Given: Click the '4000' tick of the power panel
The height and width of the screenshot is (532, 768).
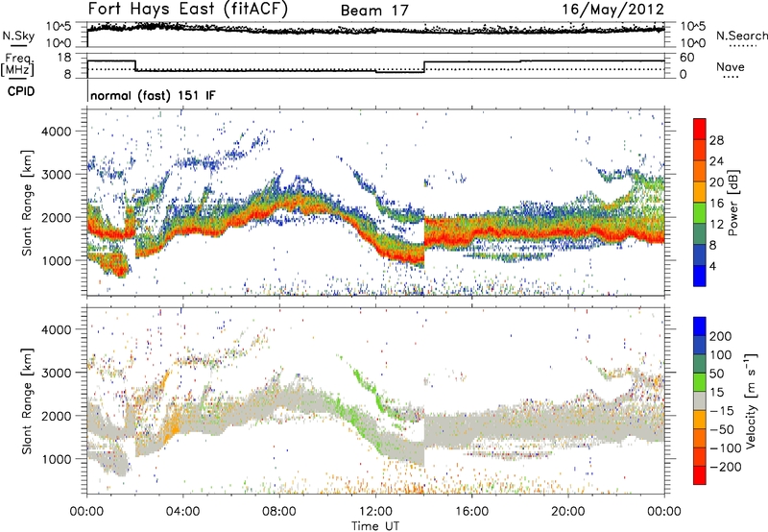Looking at the screenshot, I should pyautogui.click(x=57, y=132).
